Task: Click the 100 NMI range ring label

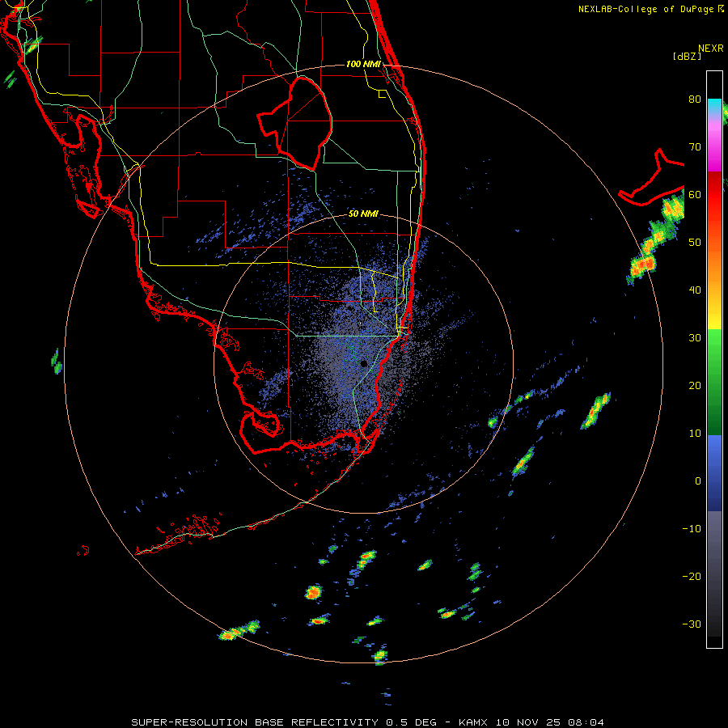Action: 363,64
